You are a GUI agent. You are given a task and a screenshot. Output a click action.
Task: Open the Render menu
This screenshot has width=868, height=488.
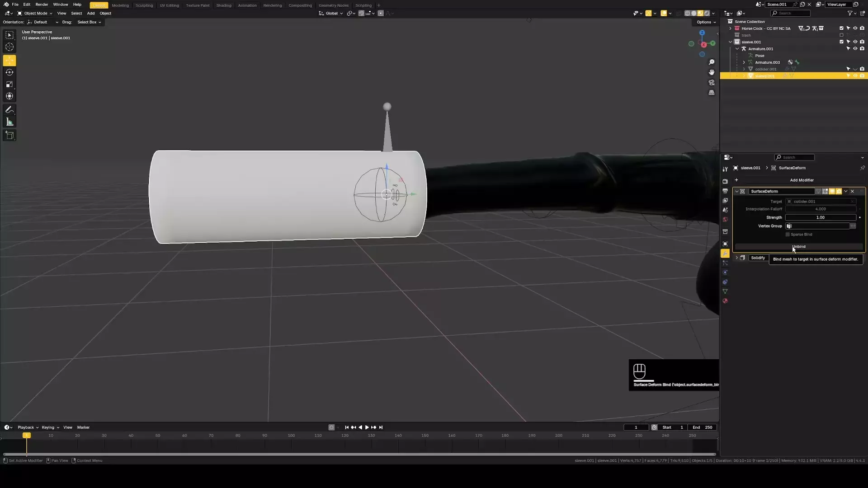(42, 5)
